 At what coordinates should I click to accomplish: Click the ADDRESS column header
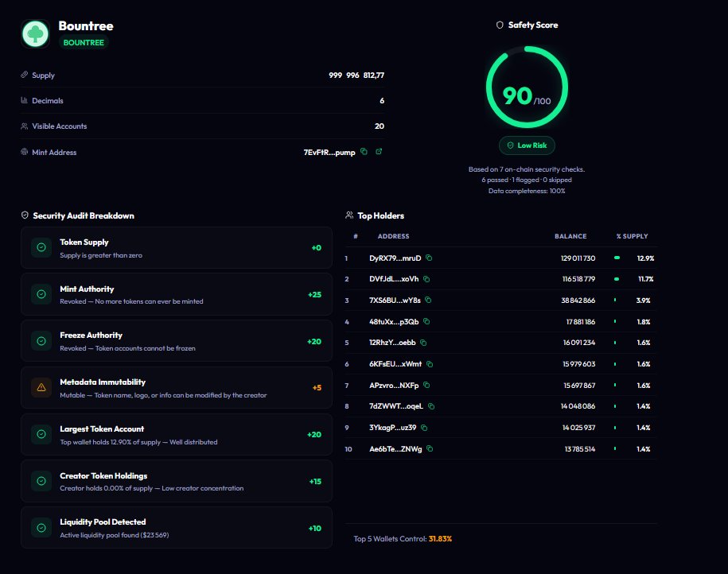393,236
